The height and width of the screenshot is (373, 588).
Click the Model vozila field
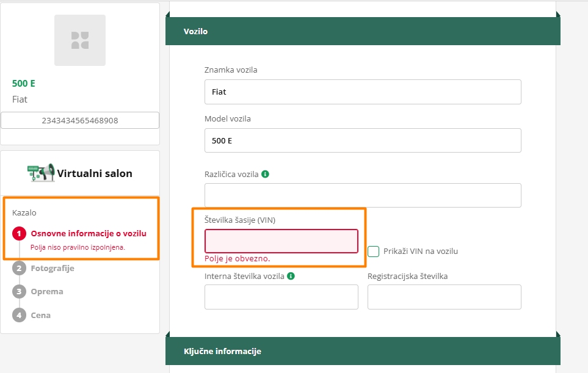click(363, 140)
